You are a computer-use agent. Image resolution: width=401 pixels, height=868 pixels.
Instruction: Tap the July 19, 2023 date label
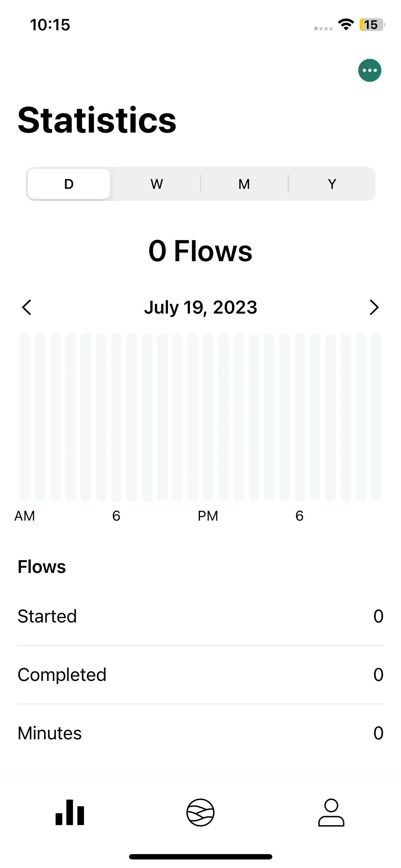200,307
